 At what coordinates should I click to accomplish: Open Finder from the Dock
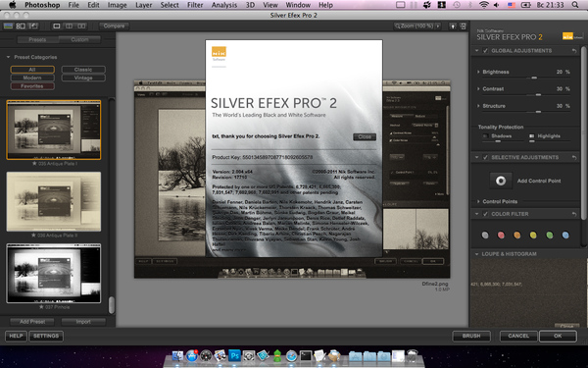click(x=177, y=355)
